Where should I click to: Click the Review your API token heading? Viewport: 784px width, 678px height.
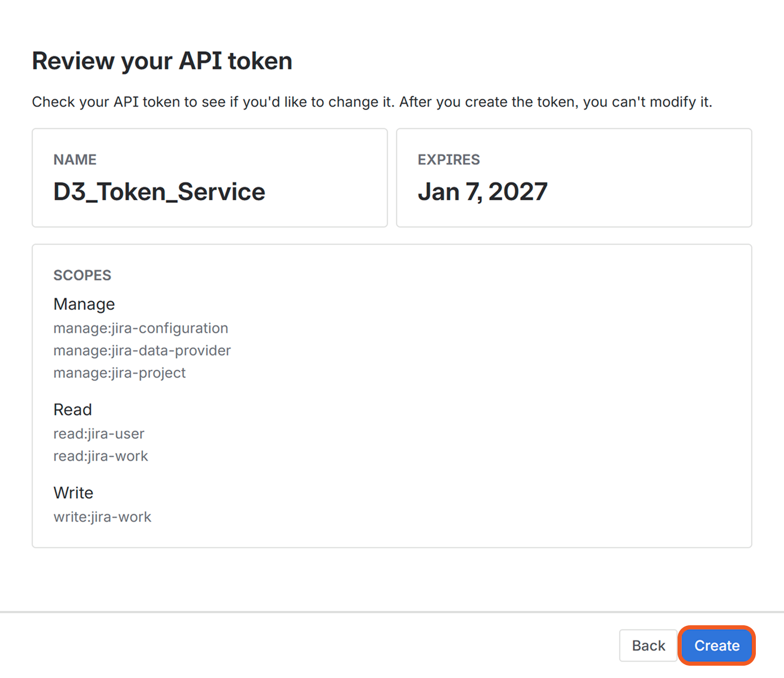162,60
